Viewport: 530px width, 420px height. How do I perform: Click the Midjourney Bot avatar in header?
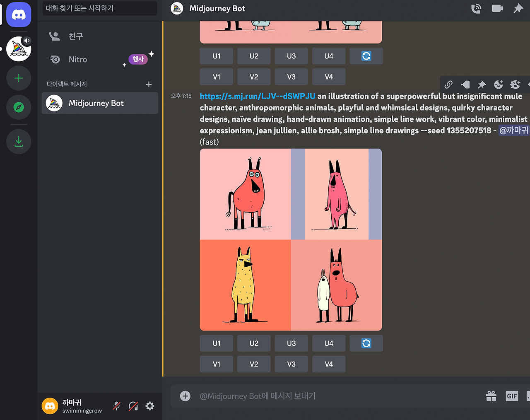point(177,9)
